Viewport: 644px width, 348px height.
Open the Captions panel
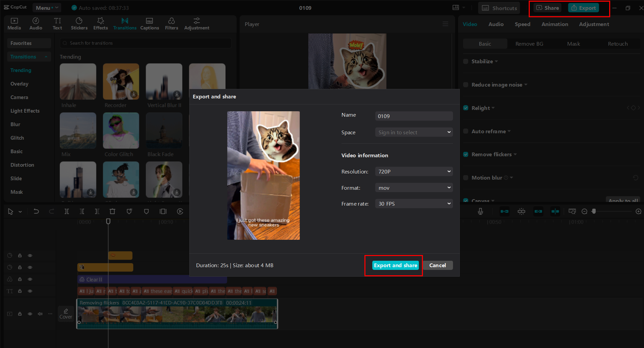point(149,23)
